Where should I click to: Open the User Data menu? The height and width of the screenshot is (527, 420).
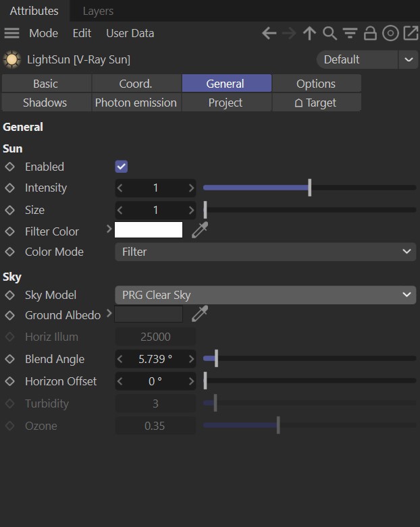click(x=130, y=33)
